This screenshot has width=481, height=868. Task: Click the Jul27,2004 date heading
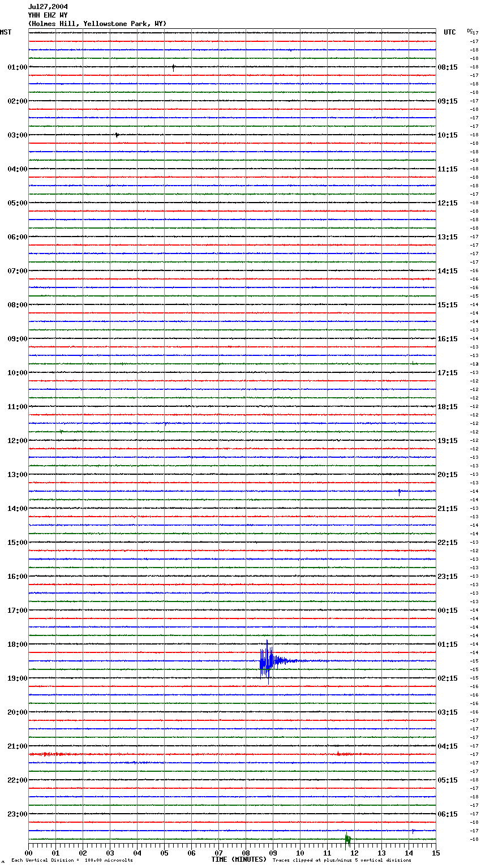point(48,7)
